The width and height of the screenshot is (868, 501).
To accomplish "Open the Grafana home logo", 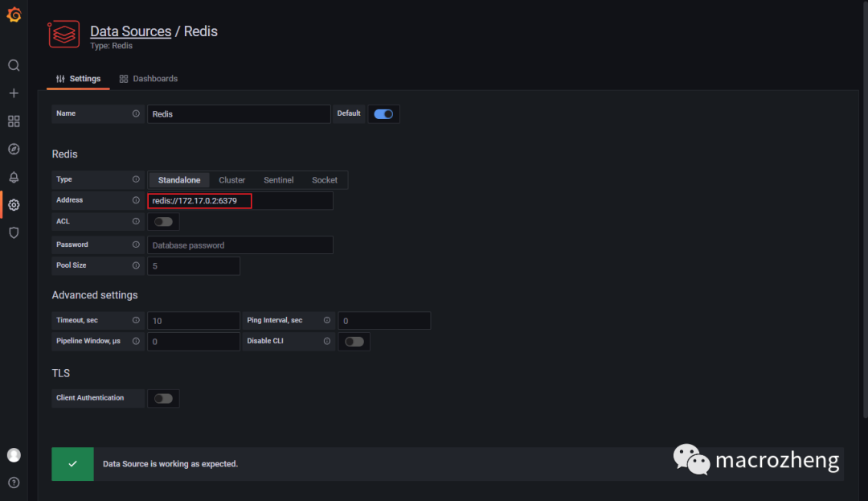I will pos(14,14).
